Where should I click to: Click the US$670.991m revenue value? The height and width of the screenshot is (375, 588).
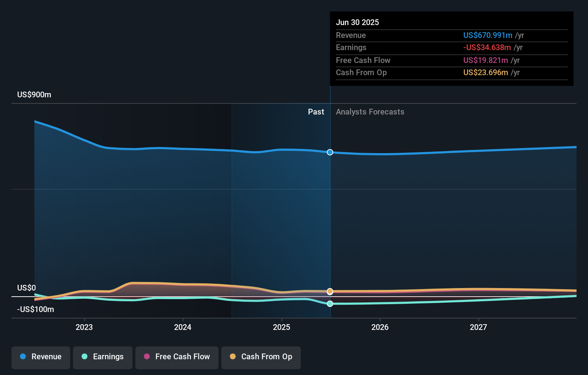point(488,35)
